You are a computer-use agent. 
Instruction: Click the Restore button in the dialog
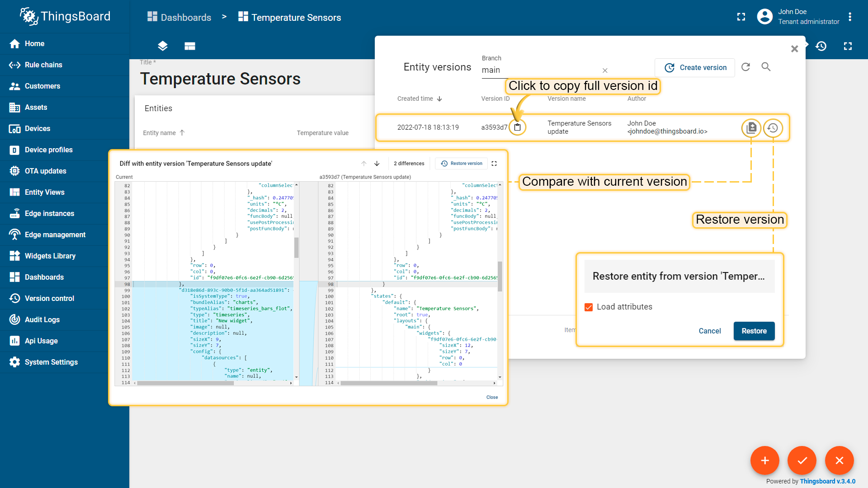(x=754, y=331)
